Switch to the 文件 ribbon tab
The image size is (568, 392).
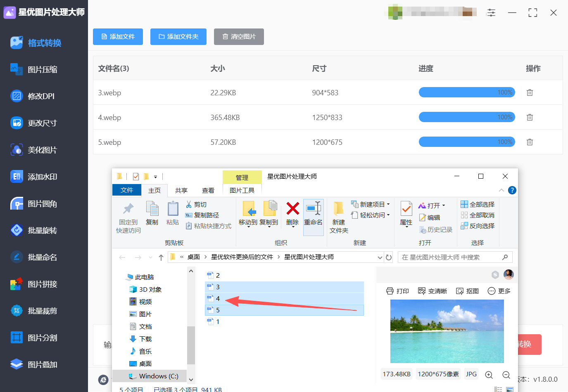click(x=127, y=190)
